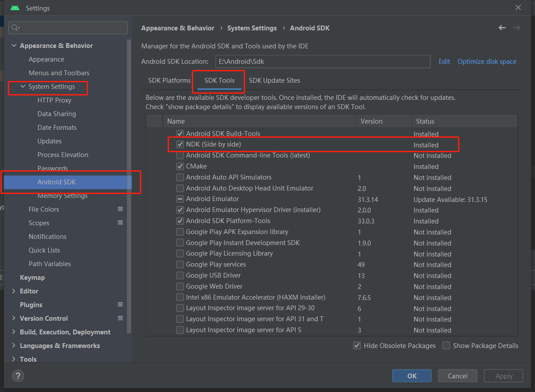The image size is (535, 392).
Task: Open the SDK Update Sites tab
Action: 275,81
